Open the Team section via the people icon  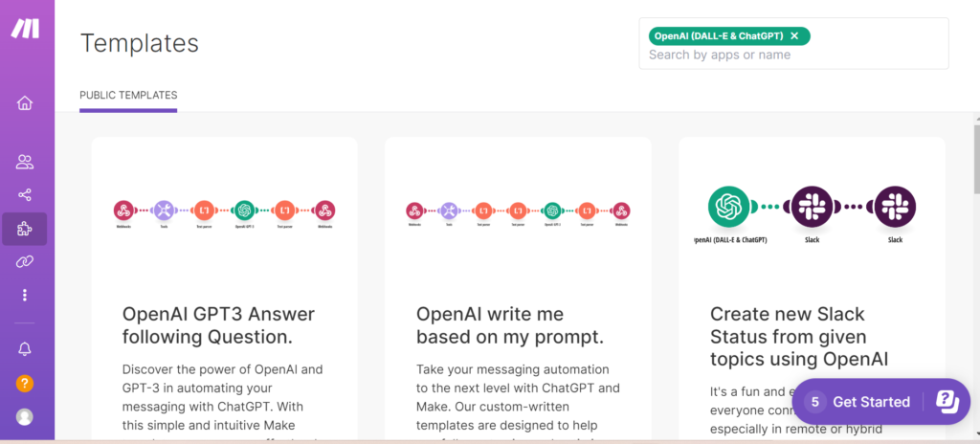[24, 163]
